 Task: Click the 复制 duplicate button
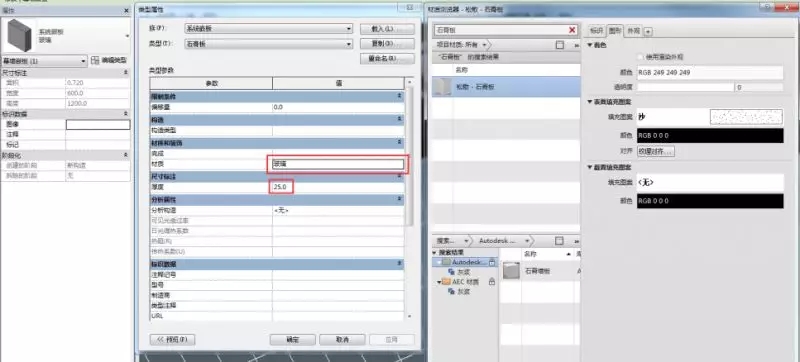(x=387, y=43)
